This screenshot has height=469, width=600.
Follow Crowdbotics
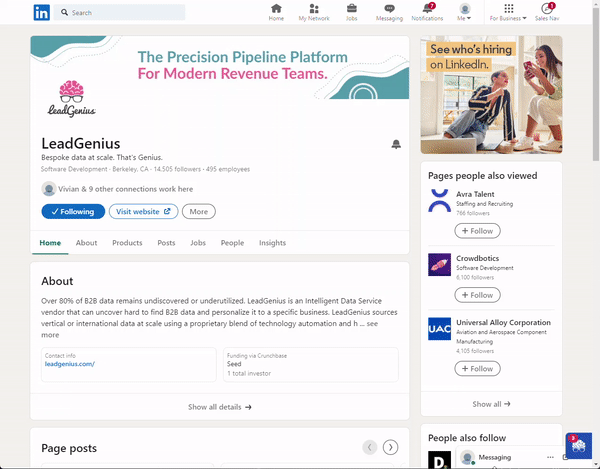[477, 295]
